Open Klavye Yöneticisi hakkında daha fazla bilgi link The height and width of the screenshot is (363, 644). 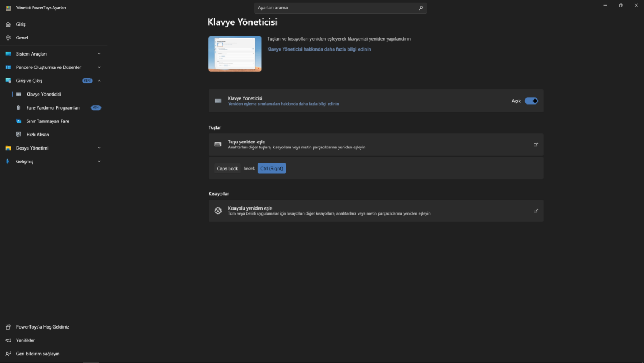click(319, 49)
